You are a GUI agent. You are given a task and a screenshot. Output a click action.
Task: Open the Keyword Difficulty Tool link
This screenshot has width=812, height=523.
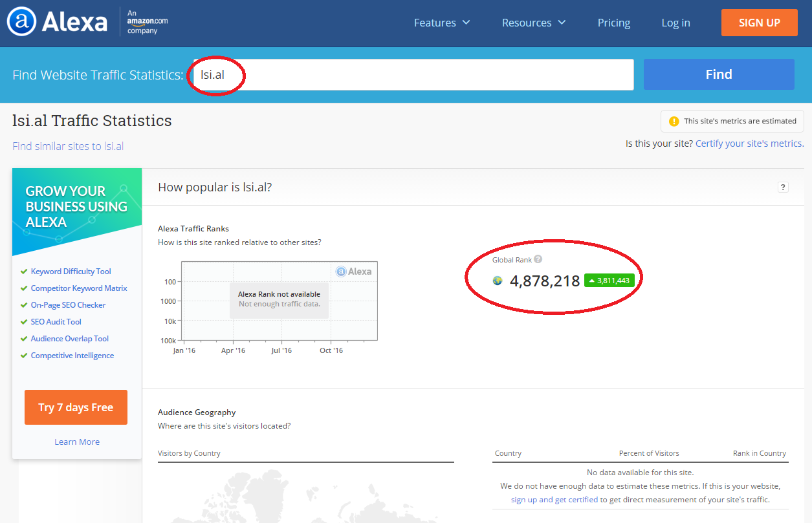(x=71, y=272)
